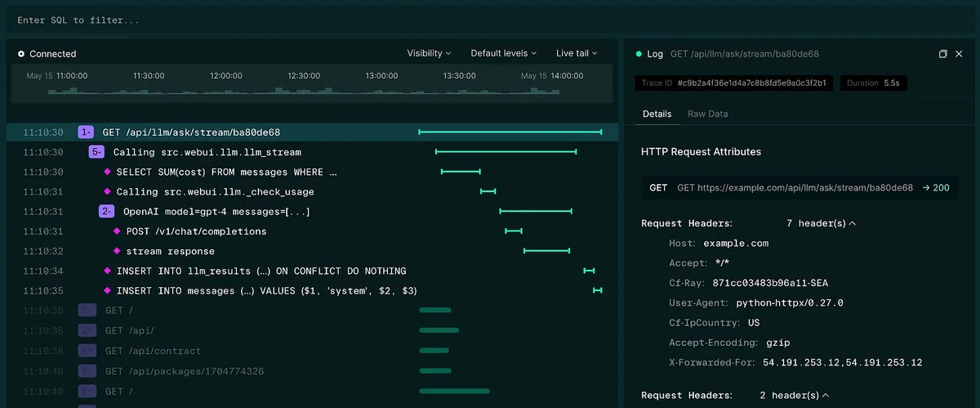Collapse the llm_stream span count badge
The height and width of the screenshot is (408, 980).
97,152
